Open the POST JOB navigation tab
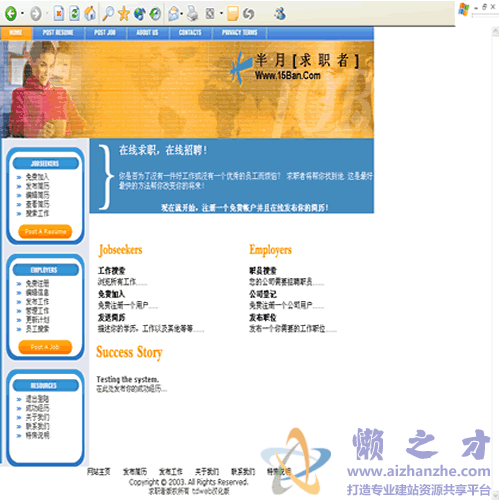 coord(105,33)
